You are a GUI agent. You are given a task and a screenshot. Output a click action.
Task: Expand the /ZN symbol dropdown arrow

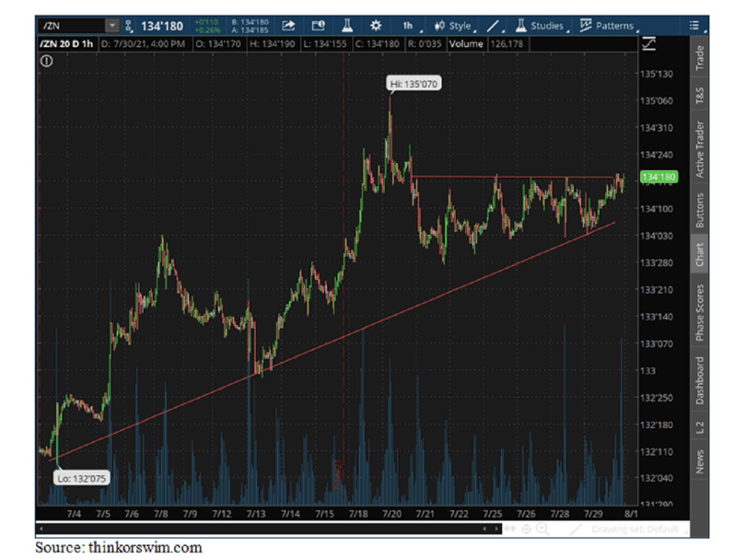(111, 26)
